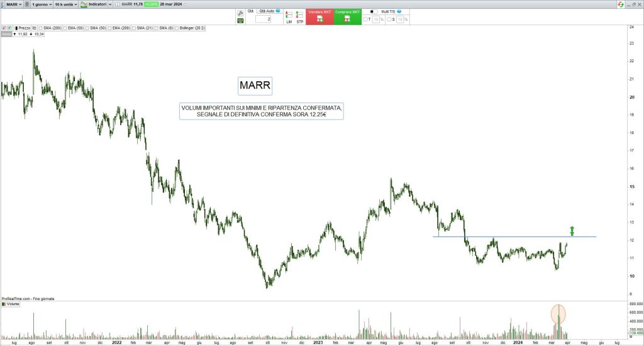Viewport: 644px width, 346px height.
Task: Open the Indicatori chart icon
Action: pyautogui.click(x=84, y=4)
